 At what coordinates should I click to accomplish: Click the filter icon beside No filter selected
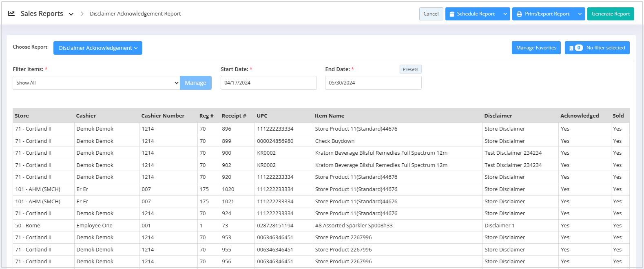click(x=571, y=48)
